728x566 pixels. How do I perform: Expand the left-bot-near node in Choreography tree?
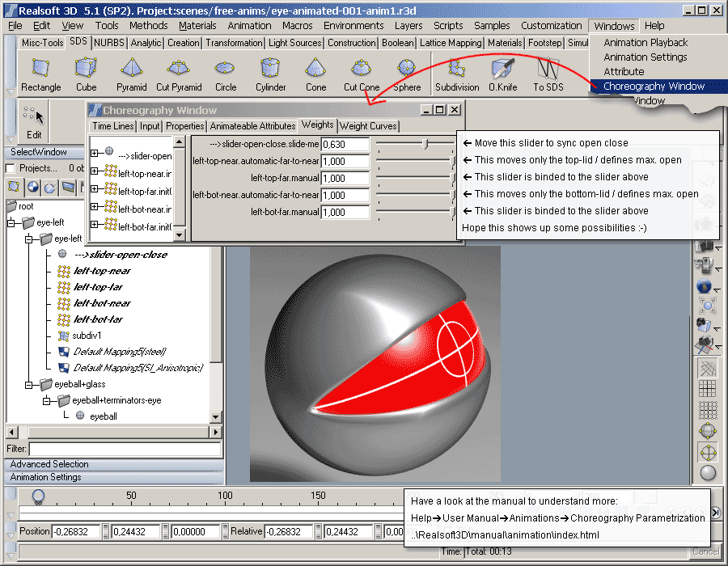(x=95, y=206)
